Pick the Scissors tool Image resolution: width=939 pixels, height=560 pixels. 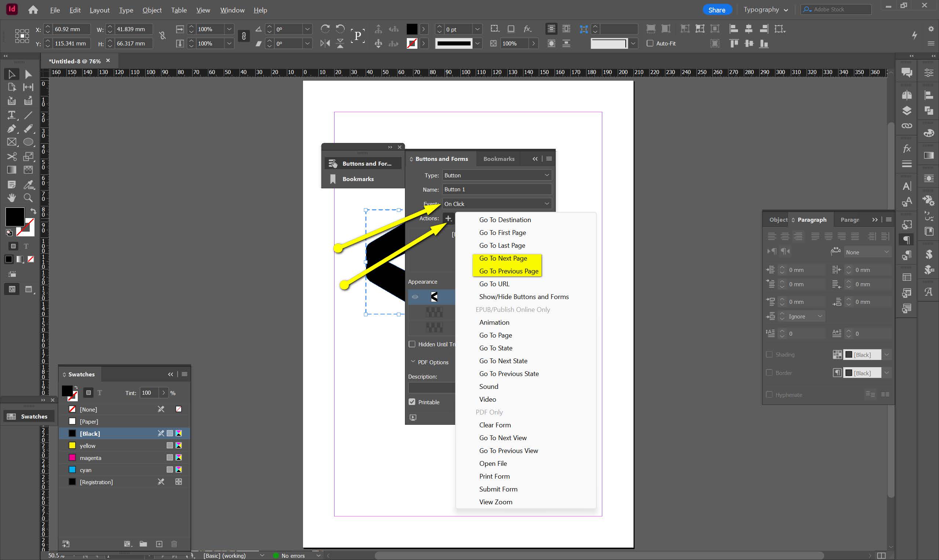point(12,156)
